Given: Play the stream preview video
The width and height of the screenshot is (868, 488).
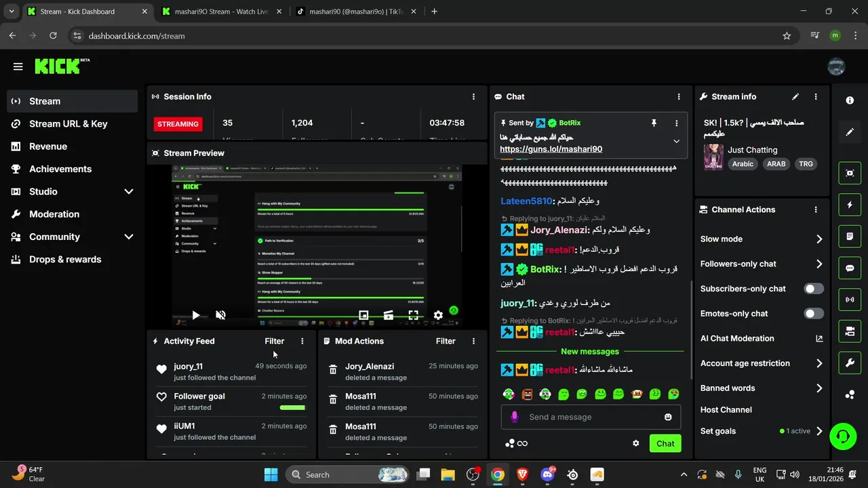Looking at the screenshot, I should [195, 315].
